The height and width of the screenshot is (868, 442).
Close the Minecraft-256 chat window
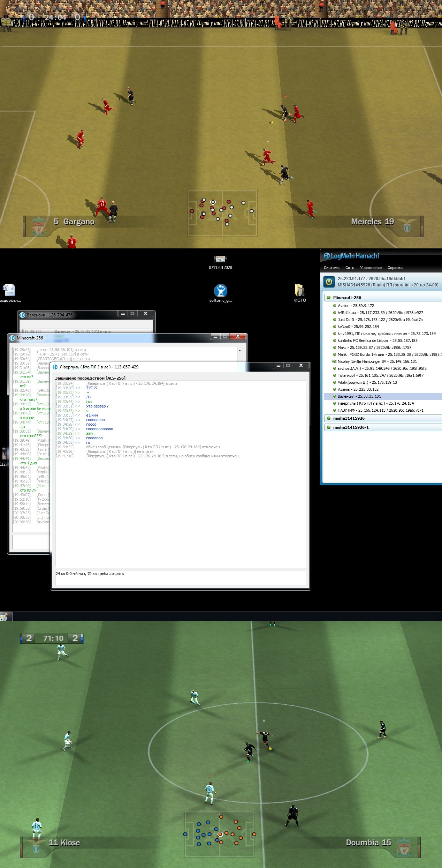(238, 336)
